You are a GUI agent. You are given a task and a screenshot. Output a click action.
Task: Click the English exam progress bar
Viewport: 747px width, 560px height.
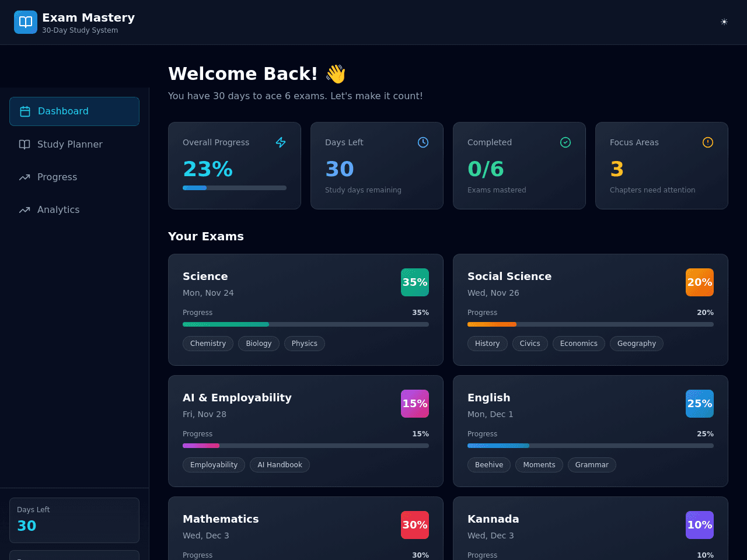[x=591, y=446]
